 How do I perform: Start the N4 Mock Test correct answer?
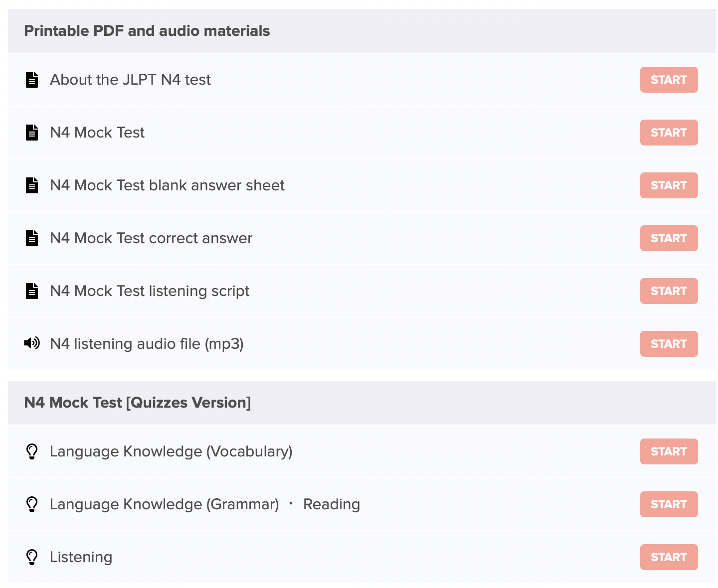click(669, 238)
